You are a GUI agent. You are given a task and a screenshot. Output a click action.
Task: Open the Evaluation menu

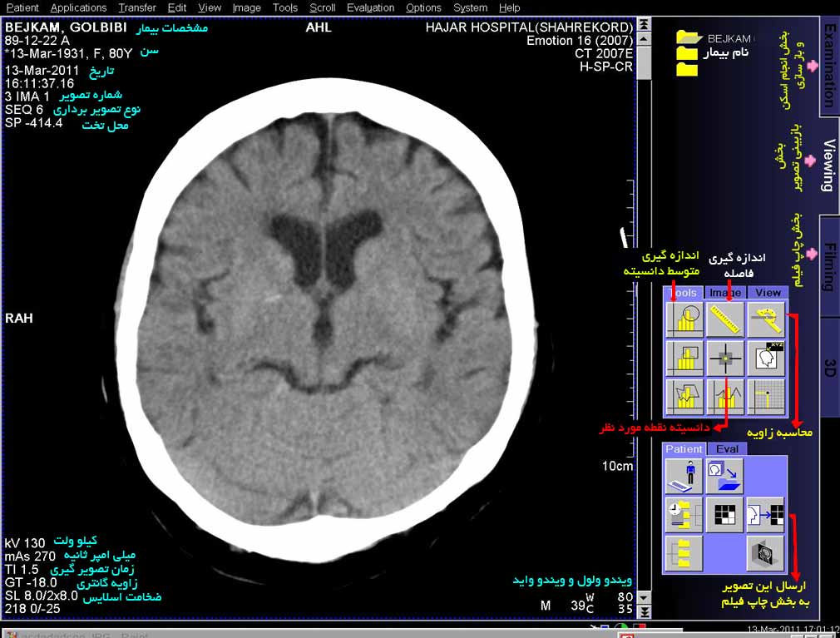pos(371,7)
